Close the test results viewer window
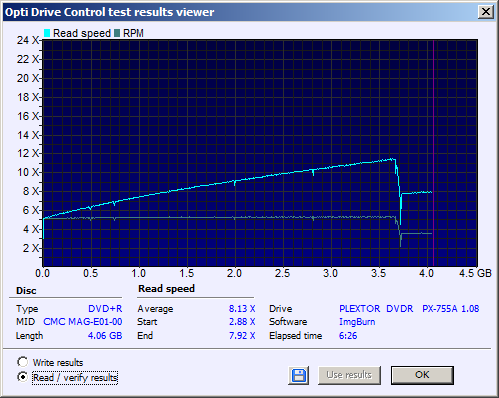The height and width of the screenshot is (398, 499). [x=486, y=12]
